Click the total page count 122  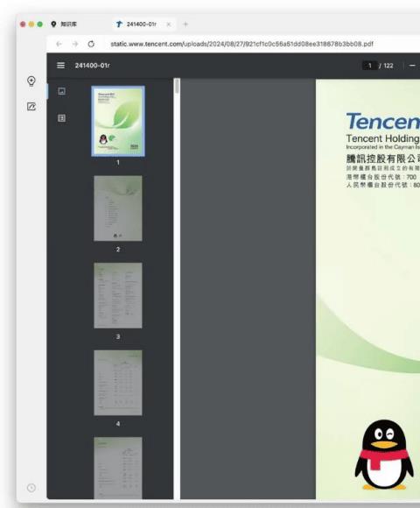(388, 66)
